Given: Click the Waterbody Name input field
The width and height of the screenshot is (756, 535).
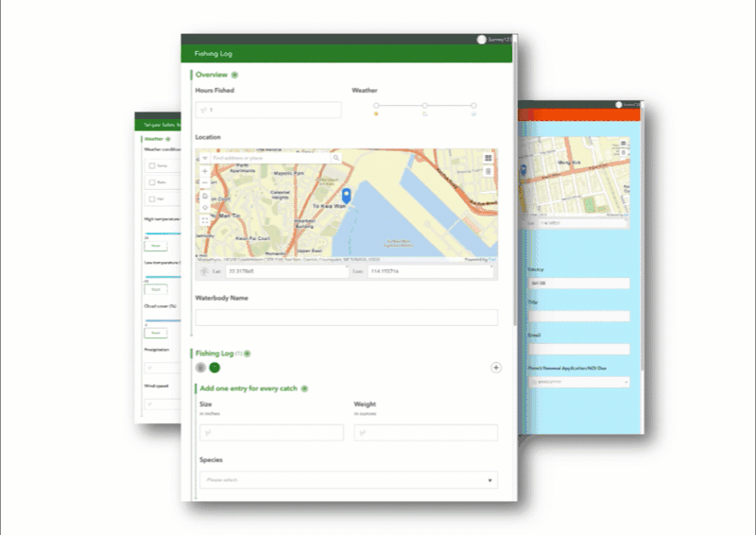Looking at the screenshot, I should [347, 318].
